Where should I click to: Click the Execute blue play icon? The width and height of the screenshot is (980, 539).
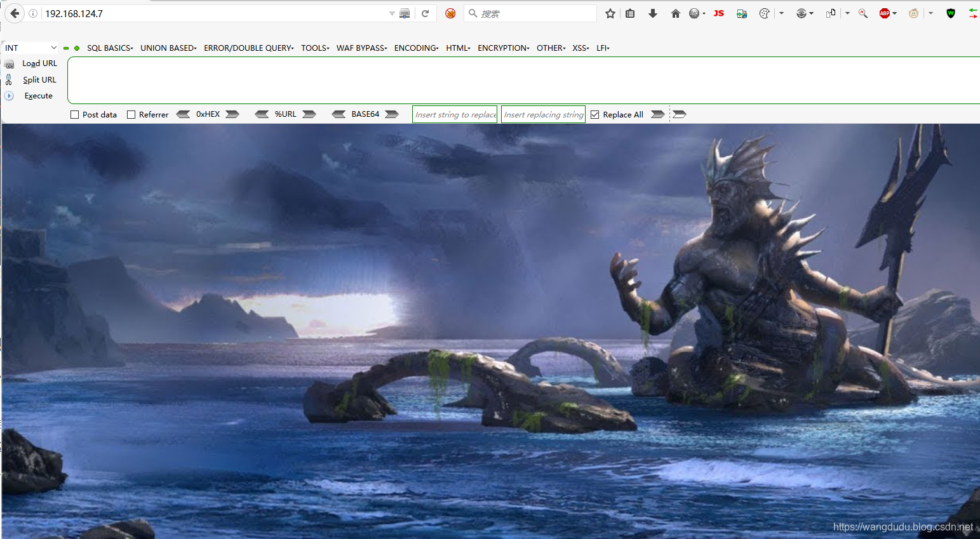pos(9,96)
